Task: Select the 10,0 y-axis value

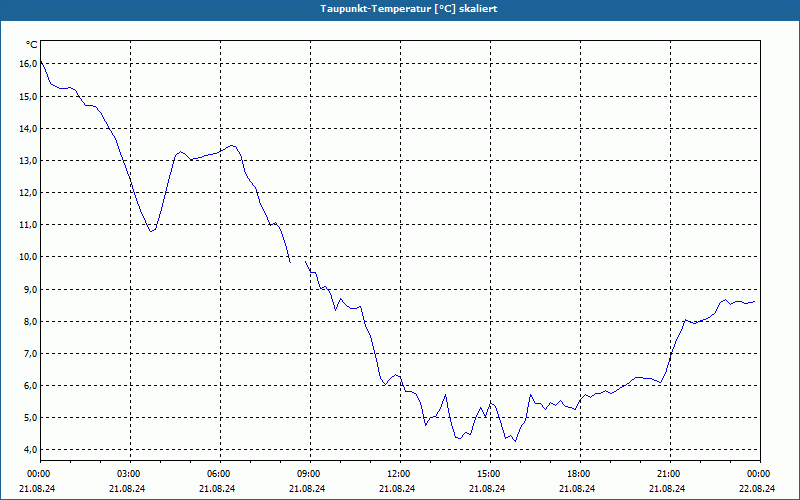Action: (x=28, y=257)
